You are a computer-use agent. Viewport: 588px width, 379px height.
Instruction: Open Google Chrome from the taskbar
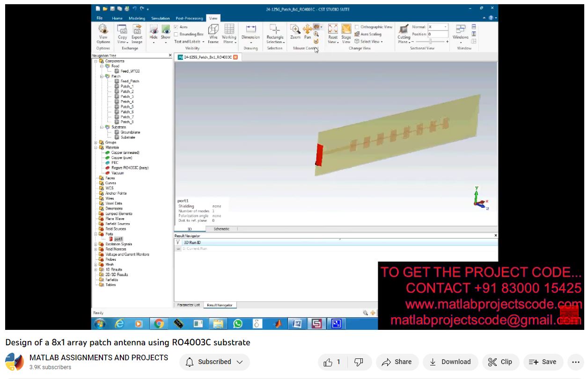point(159,323)
